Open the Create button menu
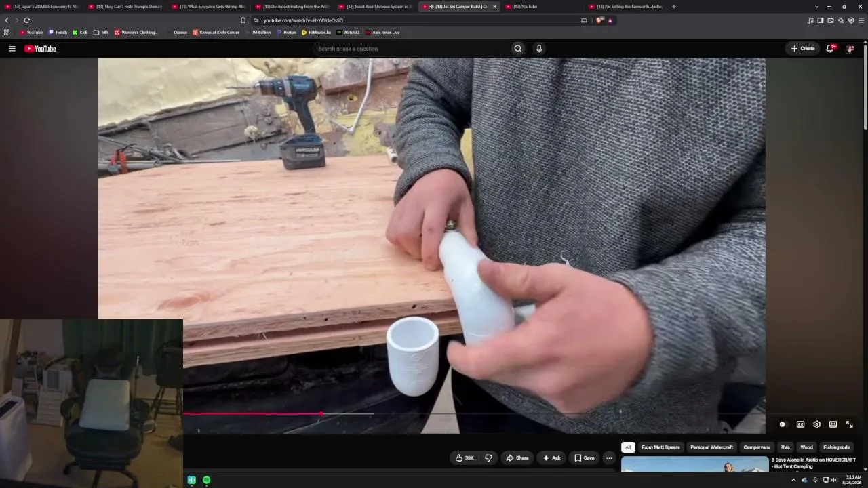 (803, 49)
